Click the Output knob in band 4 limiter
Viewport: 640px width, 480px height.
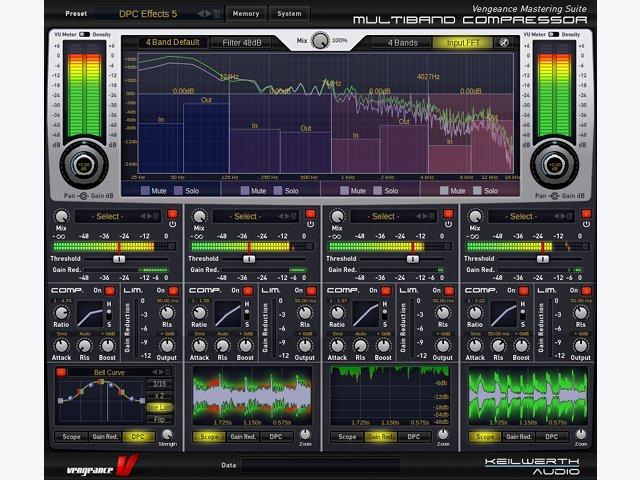click(580, 346)
